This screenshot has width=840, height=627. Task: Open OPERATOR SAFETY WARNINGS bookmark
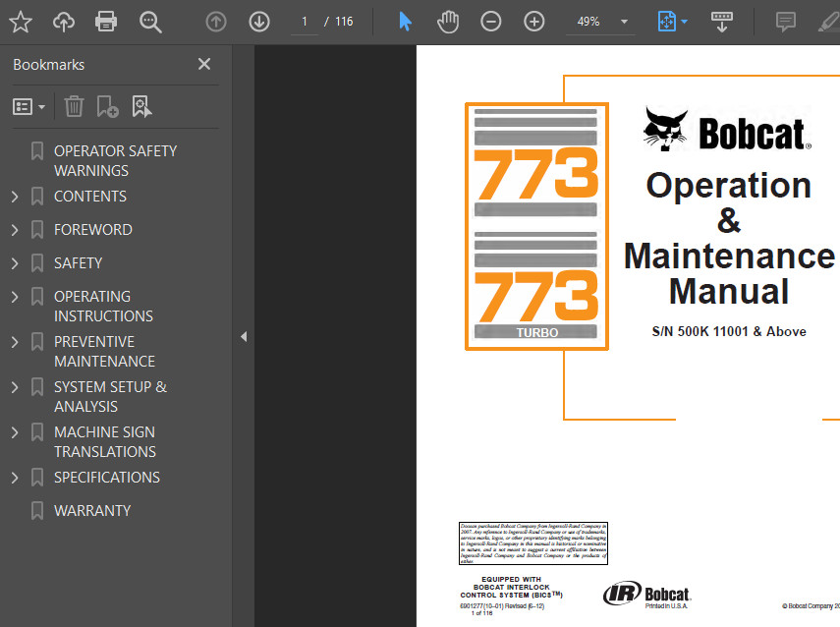point(115,161)
